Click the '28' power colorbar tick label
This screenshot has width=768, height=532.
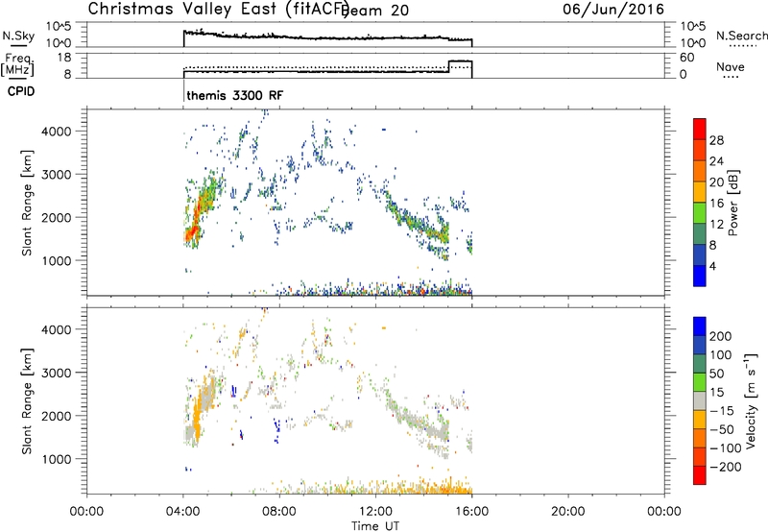(716, 140)
